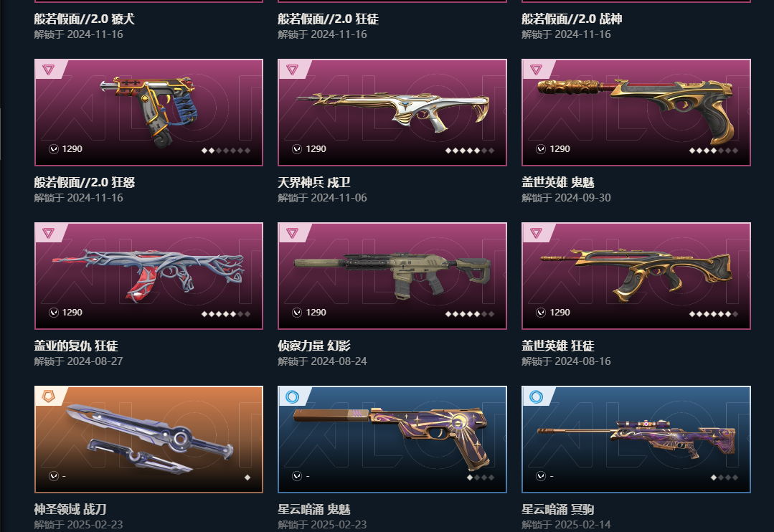Select the 星云暗涌 冥驹 sniper thumbnail
Viewport: 774px width, 532px height.
pos(636,440)
